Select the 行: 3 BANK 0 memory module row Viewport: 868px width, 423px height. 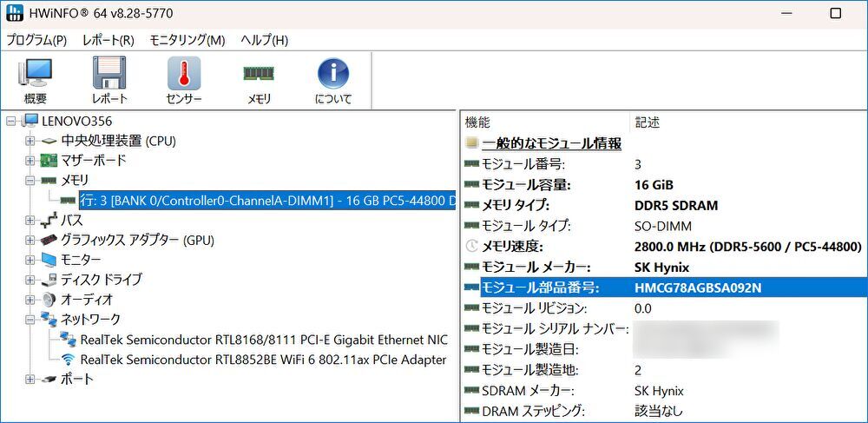(x=266, y=201)
